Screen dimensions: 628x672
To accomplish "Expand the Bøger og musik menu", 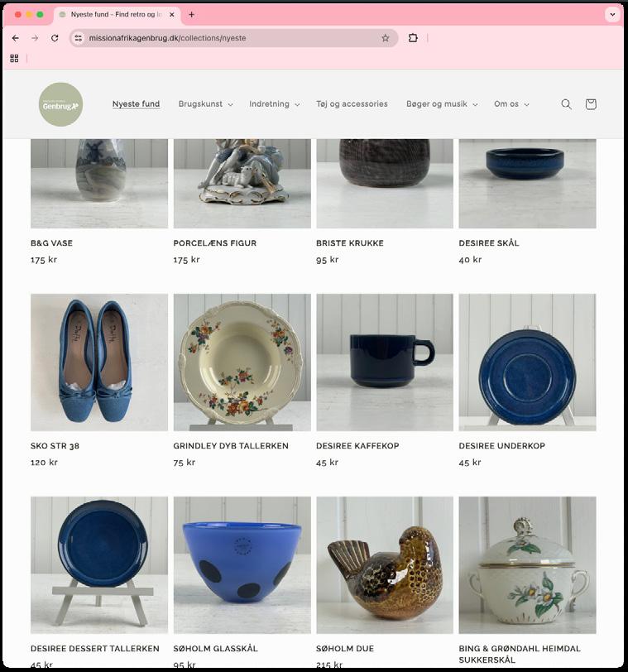I will (x=442, y=104).
